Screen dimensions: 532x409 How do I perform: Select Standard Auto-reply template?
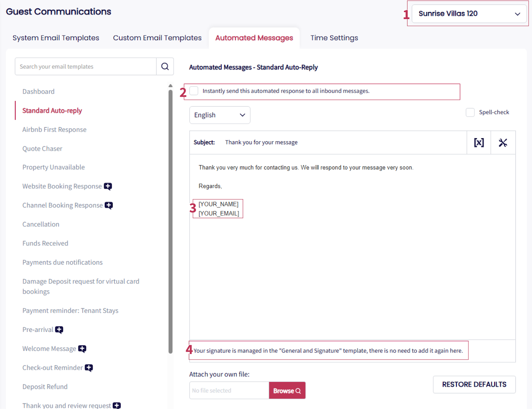point(52,111)
